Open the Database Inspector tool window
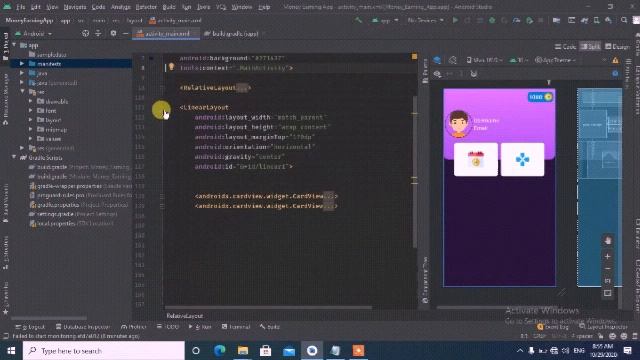The width and height of the screenshot is (640, 360). [83, 327]
